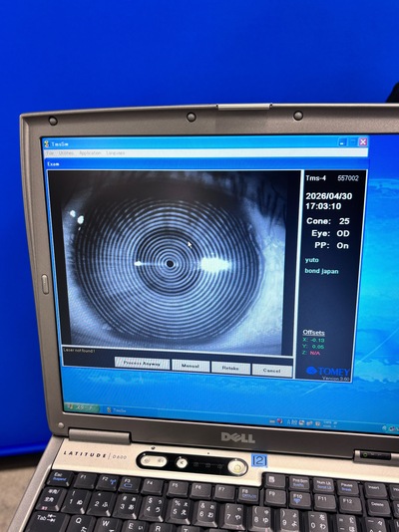Screen dimensions: 399x532
Task: Click the Process Anyway button
Action: pyautogui.click(x=142, y=364)
